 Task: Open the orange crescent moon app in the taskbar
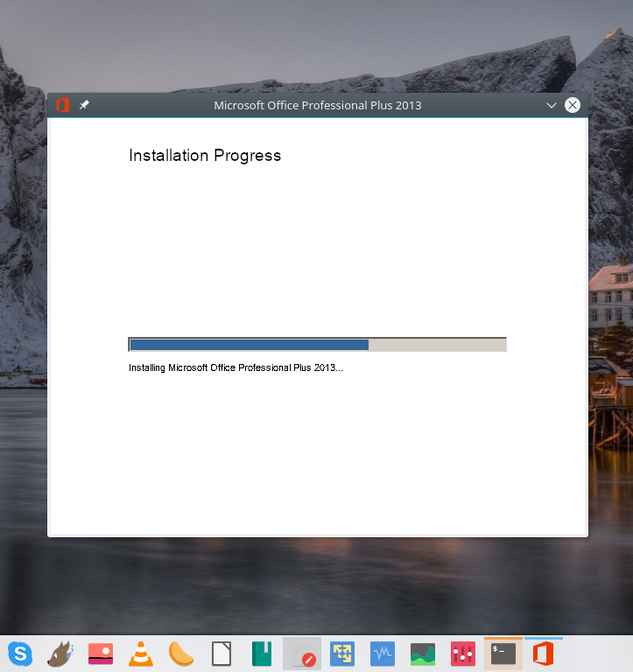click(181, 654)
